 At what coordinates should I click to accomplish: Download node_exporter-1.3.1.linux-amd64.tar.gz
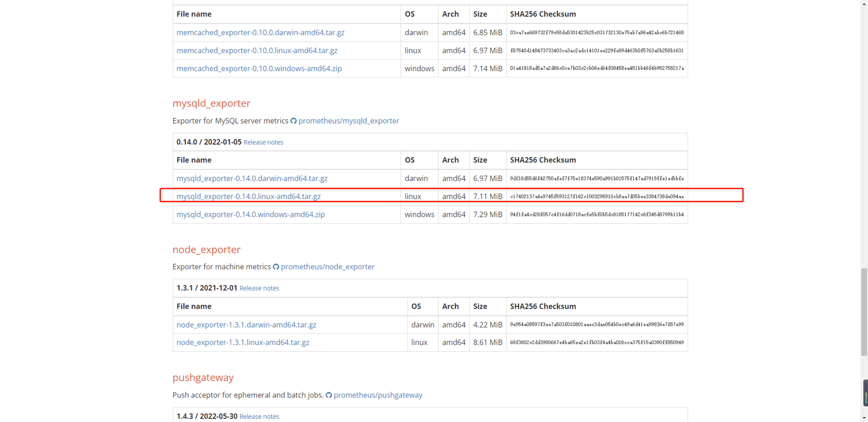(x=243, y=343)
